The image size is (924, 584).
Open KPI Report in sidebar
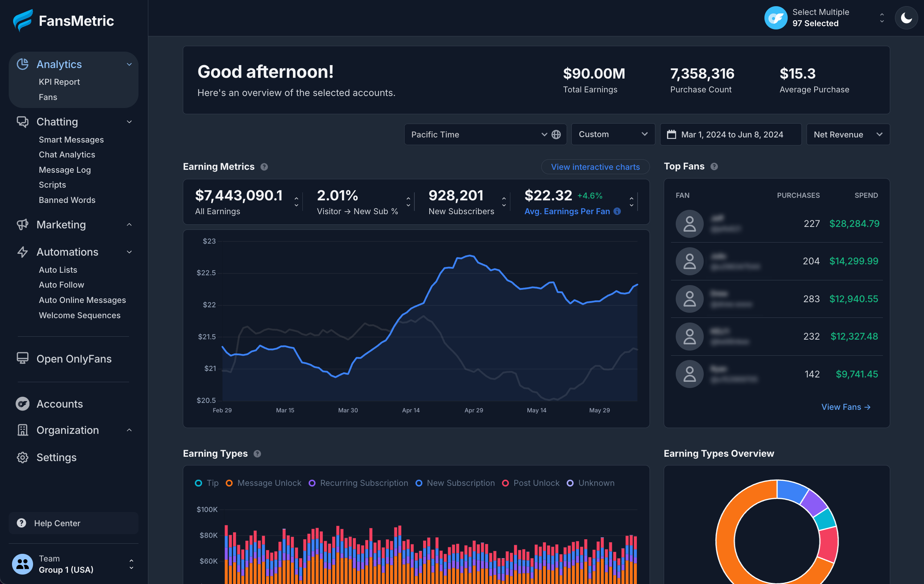tap(59, 82)
